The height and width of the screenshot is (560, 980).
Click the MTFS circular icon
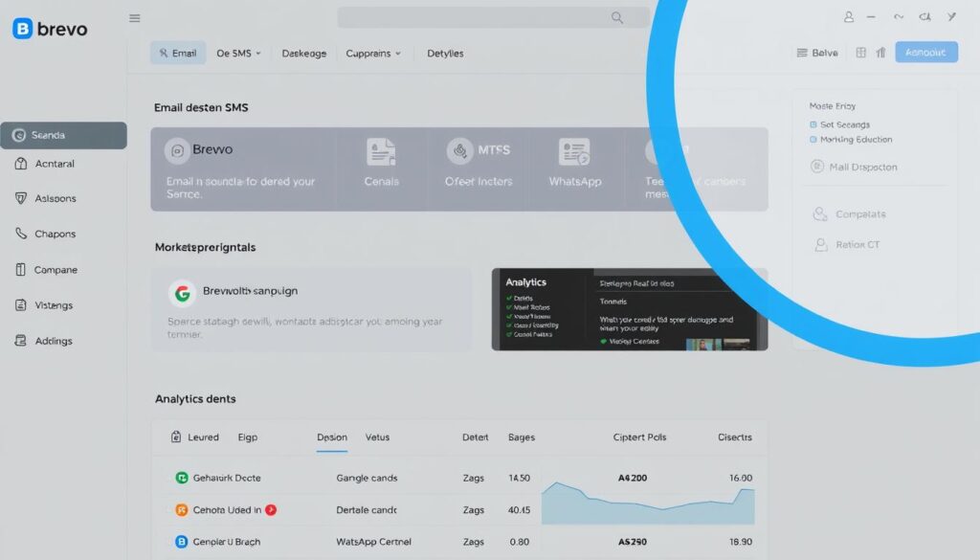[459, 150]
